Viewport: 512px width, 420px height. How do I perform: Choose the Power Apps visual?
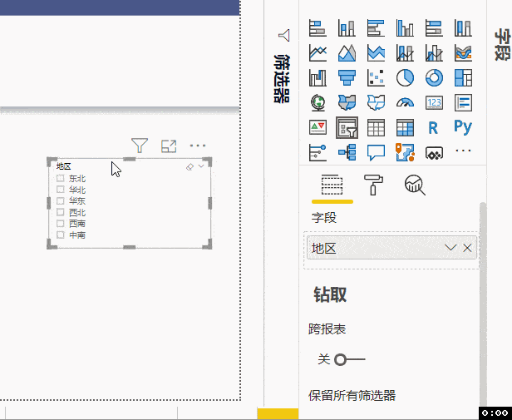pyautogui.click(x=434, y=152)
